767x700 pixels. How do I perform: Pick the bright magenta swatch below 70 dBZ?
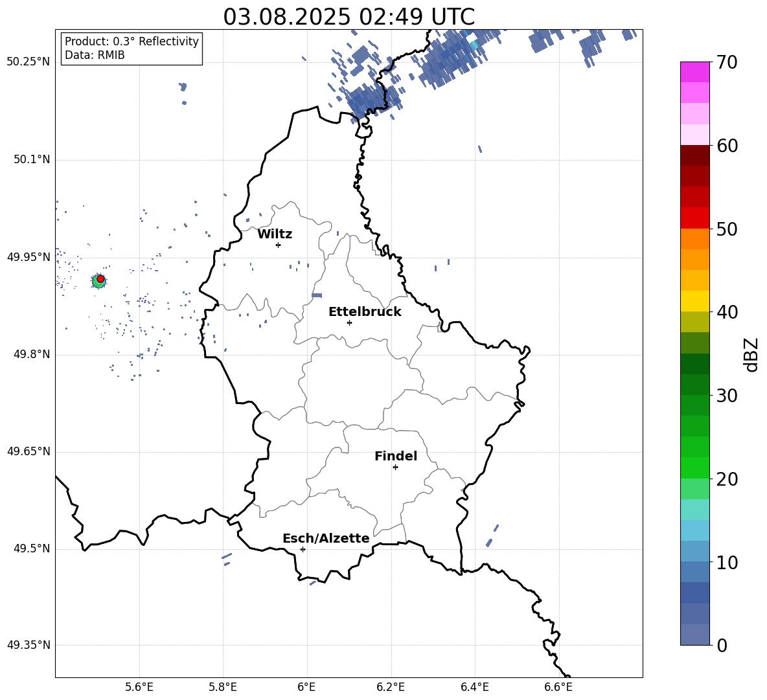click(694, 72)
